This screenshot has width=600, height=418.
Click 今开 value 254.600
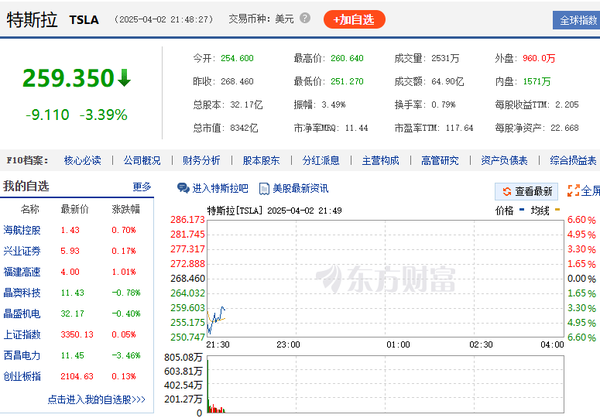[x=237, y=58]
